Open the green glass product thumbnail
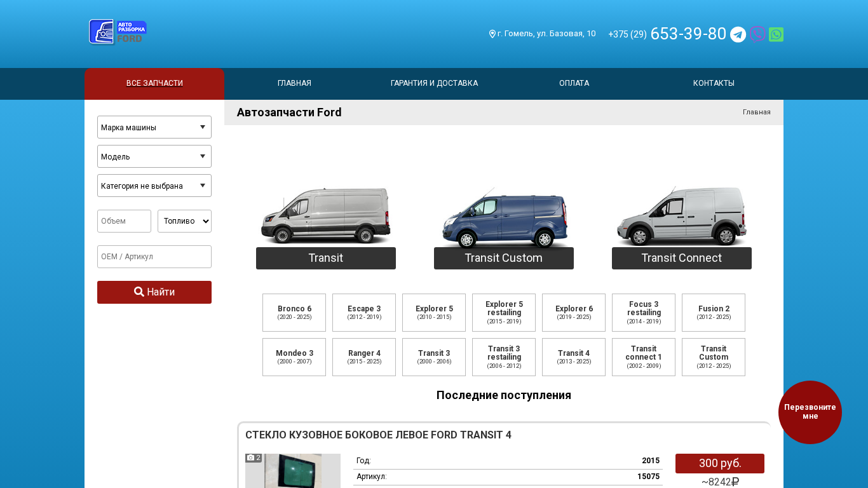 tap(293, 471)
